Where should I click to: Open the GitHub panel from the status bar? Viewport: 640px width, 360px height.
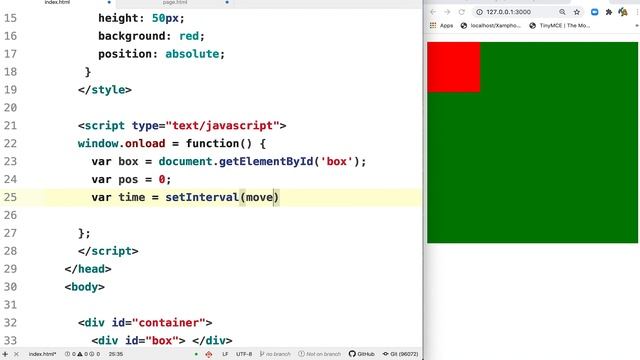click(x=362, y=354)
